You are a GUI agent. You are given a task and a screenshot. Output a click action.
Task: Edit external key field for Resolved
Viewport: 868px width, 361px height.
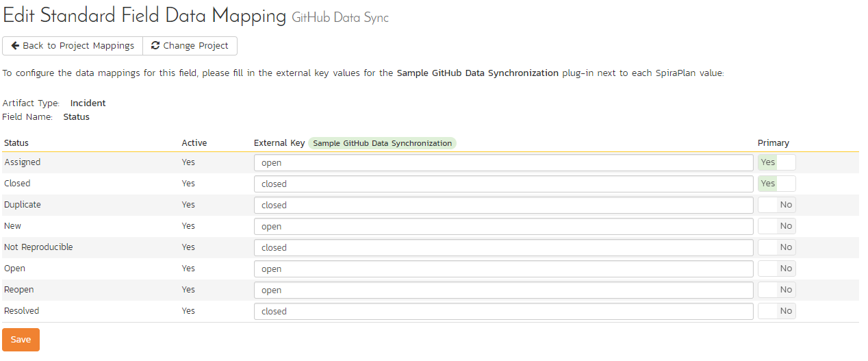point(504,311)
